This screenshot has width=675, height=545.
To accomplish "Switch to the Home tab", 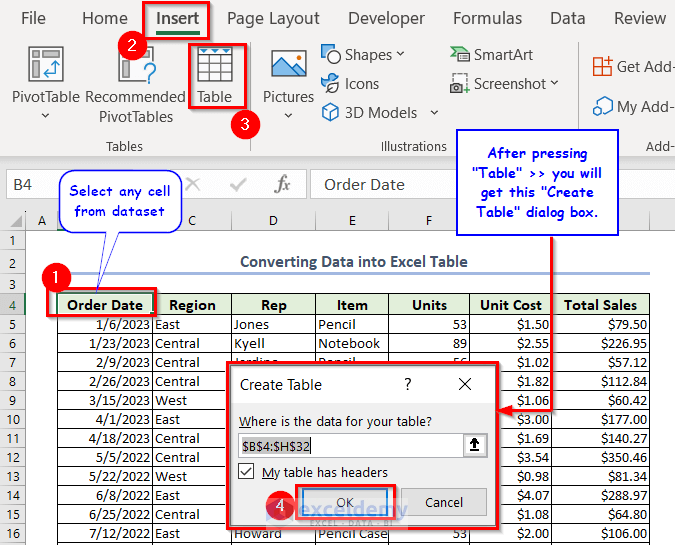I will pyautogui.click(x=105, y=19).
